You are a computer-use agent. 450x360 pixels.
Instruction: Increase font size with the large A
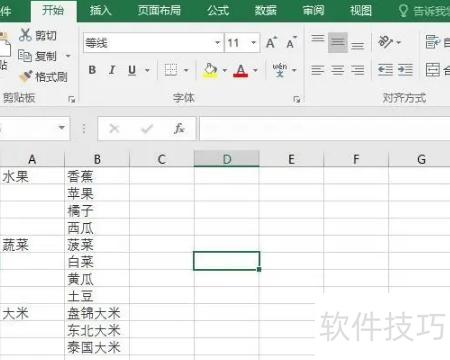point(271,43)
